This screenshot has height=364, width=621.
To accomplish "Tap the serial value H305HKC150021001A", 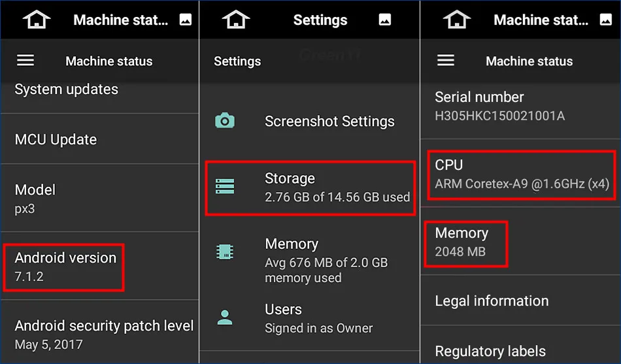I will [500, 116].
